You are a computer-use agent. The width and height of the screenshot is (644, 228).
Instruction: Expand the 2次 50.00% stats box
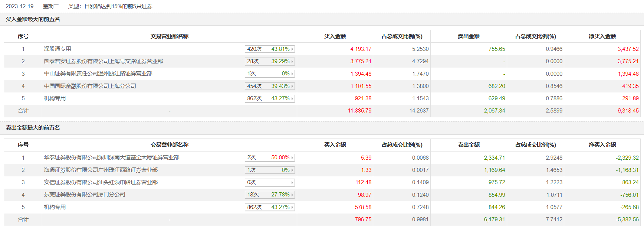pos(270,157)
